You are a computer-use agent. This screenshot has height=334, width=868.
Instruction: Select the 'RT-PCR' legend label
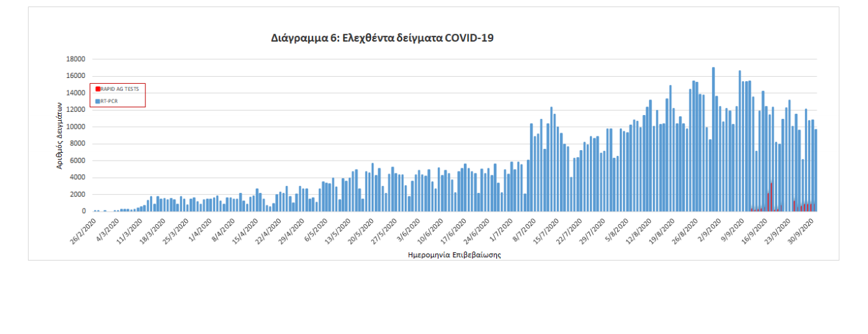(109, 101)
